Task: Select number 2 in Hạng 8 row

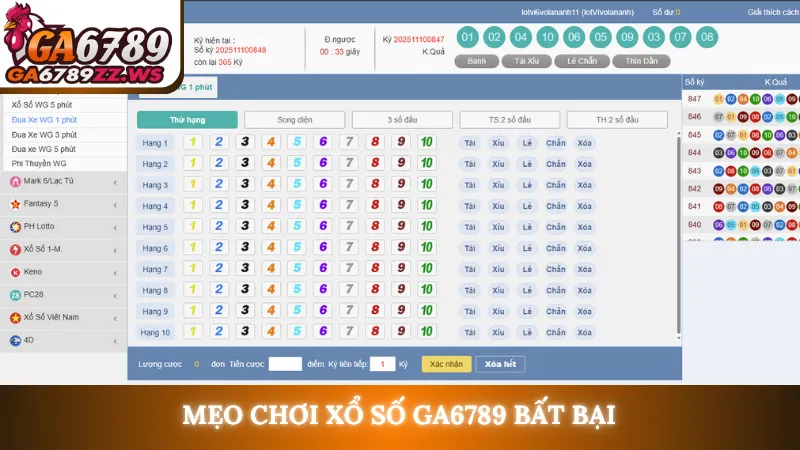Action: tap(219, 289)
